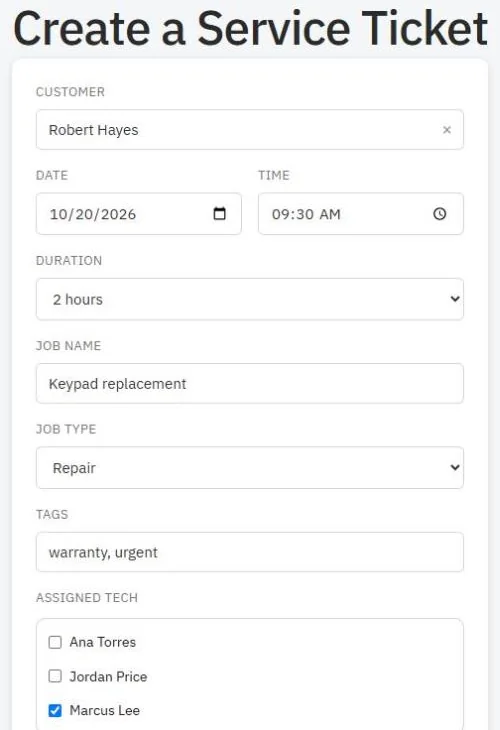The height and width of the screenshot is (730, 500).
Task: Click the ASSIGNED TECH label
Action: tap(87, 597)
